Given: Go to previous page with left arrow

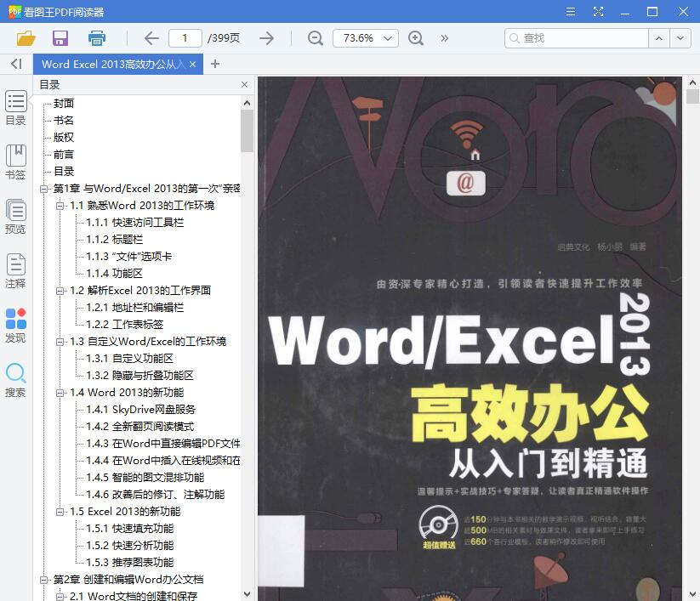Looking at the screenshot, I should coord(151,38).
